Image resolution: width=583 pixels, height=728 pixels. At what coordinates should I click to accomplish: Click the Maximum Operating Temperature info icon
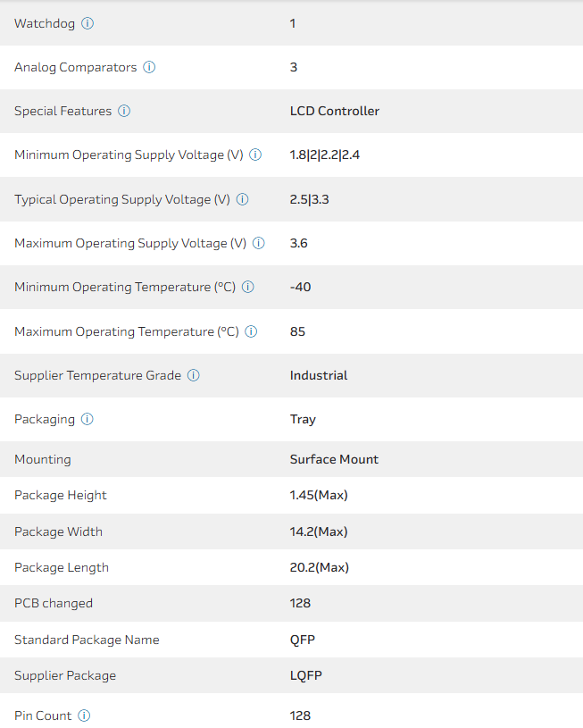[x=251, y=331]
